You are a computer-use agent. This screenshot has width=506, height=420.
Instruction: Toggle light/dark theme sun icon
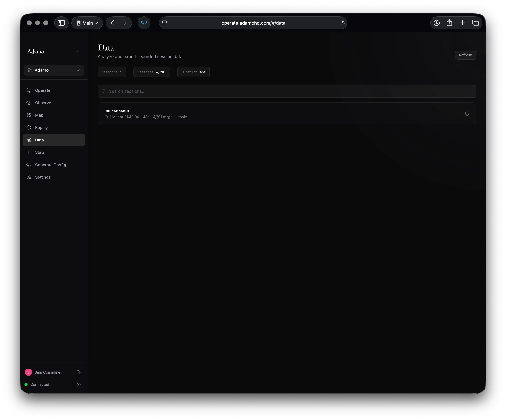pos(79,385)
